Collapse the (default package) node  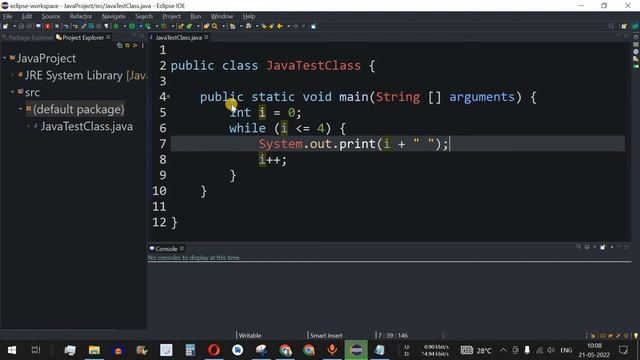(21, 109)
